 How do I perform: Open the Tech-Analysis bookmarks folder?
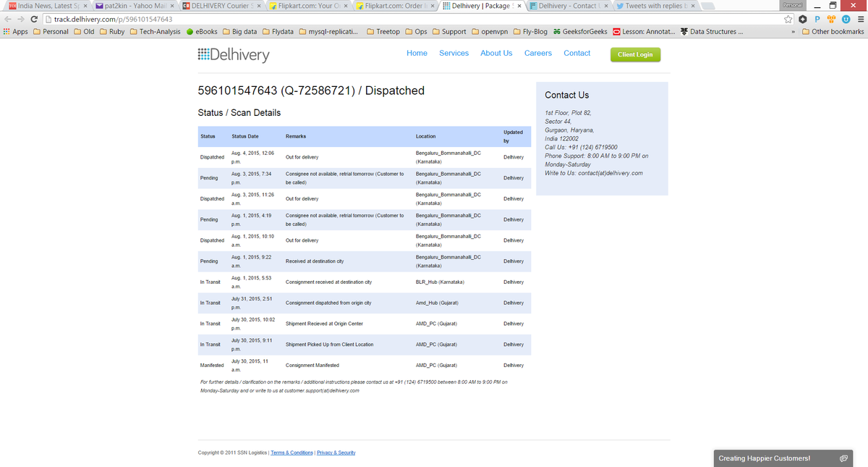point(156,32)
